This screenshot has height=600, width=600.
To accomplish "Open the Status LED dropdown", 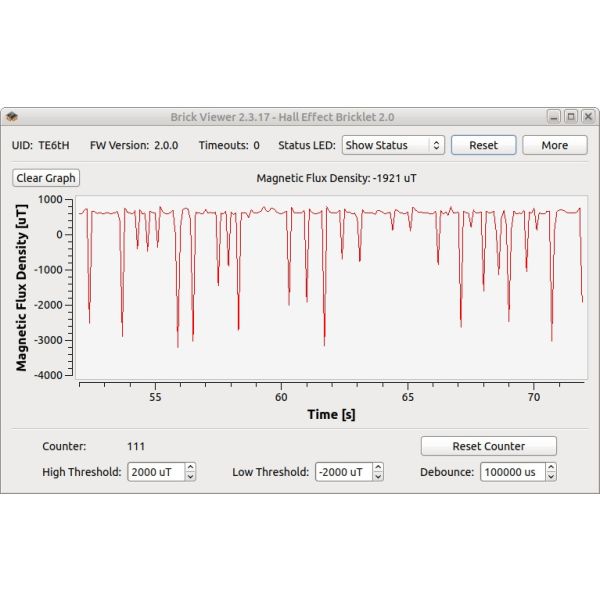I will click(393, 145).
